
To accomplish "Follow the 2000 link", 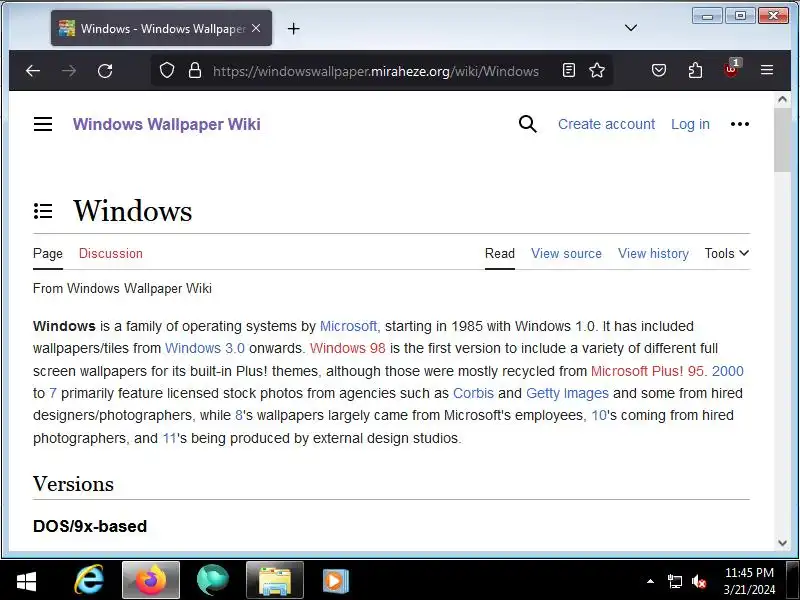I will 728,371.
